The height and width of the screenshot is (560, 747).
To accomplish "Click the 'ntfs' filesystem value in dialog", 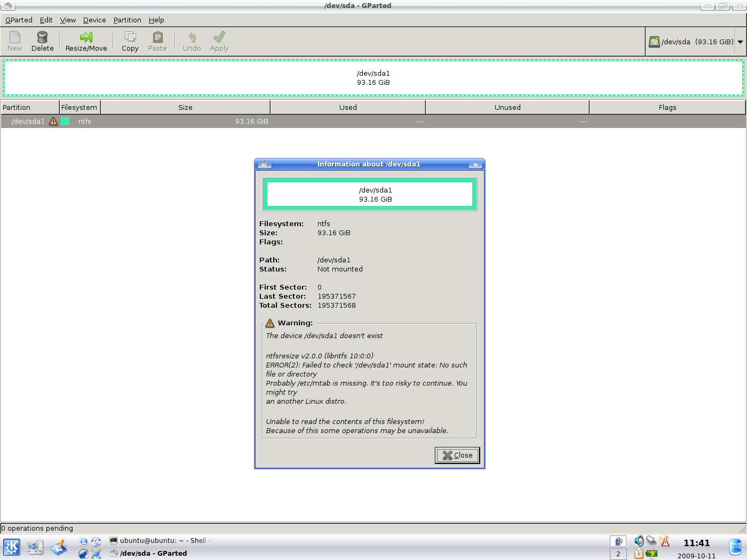I will point(324,223).
